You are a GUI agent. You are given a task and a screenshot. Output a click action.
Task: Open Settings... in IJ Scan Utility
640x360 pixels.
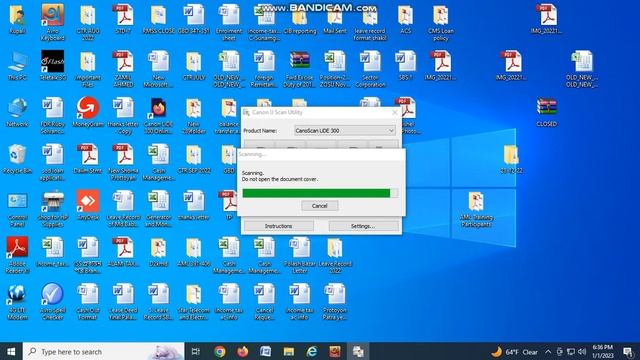363,226
